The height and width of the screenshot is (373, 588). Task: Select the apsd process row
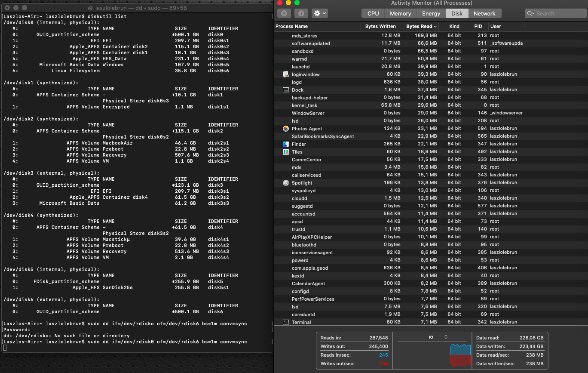(431, 222)
